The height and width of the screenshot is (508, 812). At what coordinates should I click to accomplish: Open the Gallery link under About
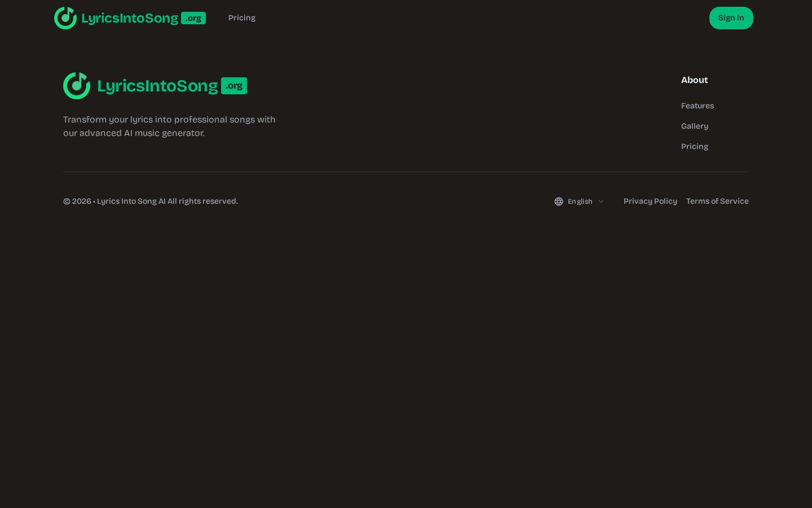coord(695,126)
